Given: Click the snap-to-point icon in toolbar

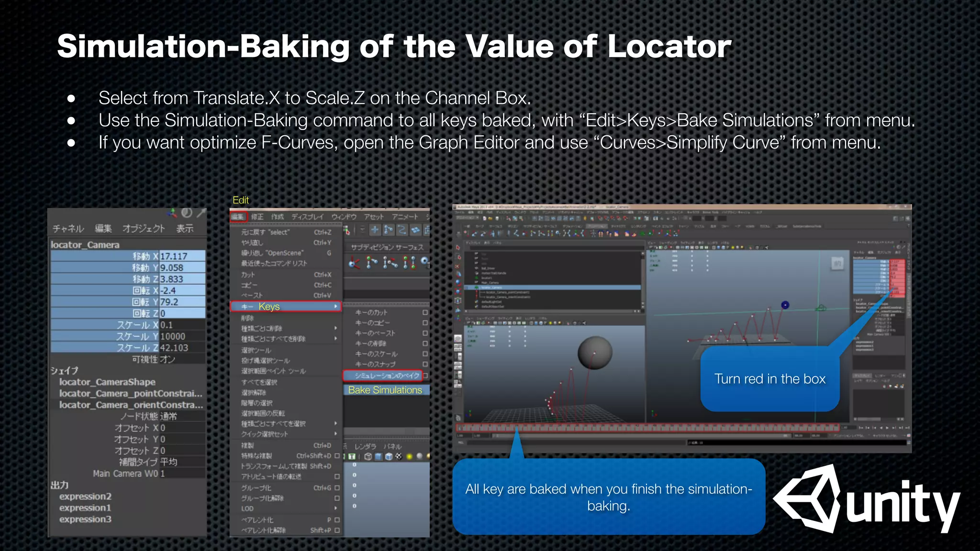Looking at the screenshot, I should 402,230.
